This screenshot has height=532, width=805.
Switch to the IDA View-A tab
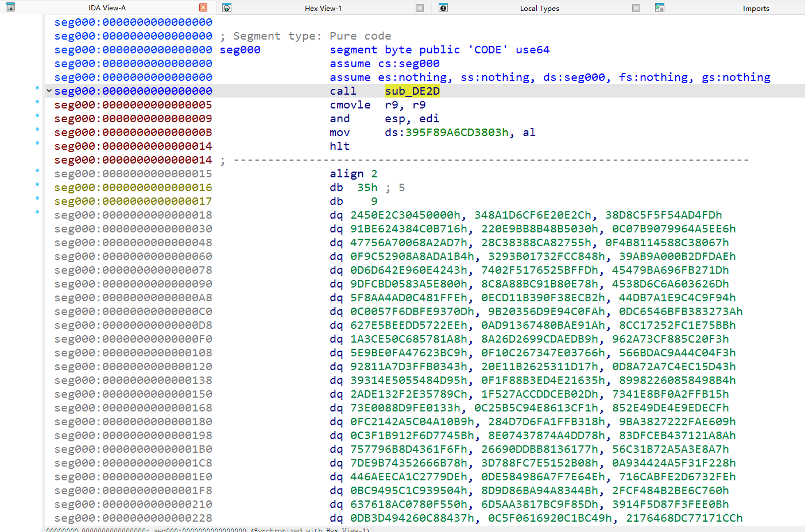pos(107,8)
